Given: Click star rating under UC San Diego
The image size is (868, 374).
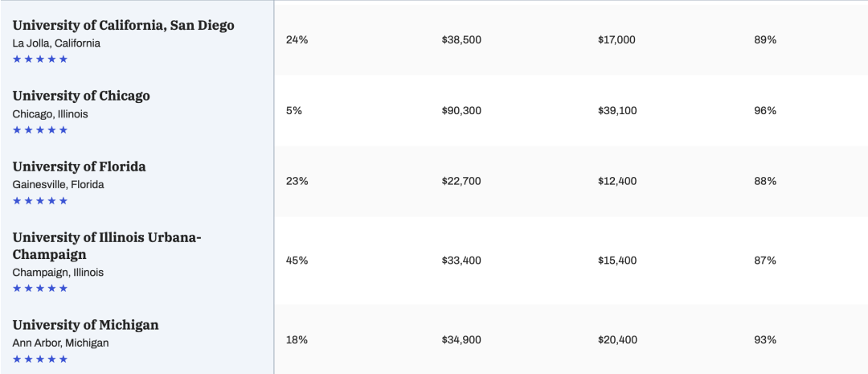Looking at the screenshot, I should click(40, 60).
